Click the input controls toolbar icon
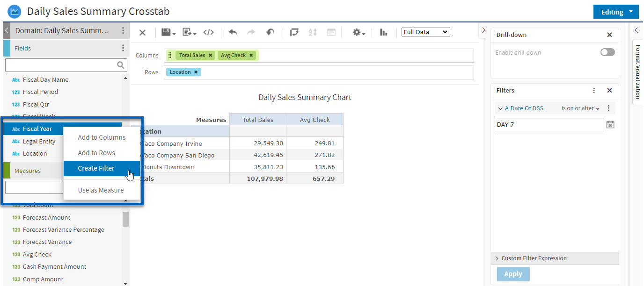644x286 pixels. click(x=331, y=32)
